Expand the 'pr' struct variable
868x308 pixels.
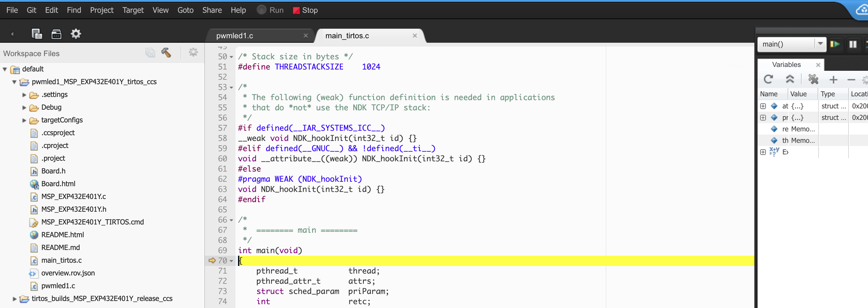[x=763, y=118]
